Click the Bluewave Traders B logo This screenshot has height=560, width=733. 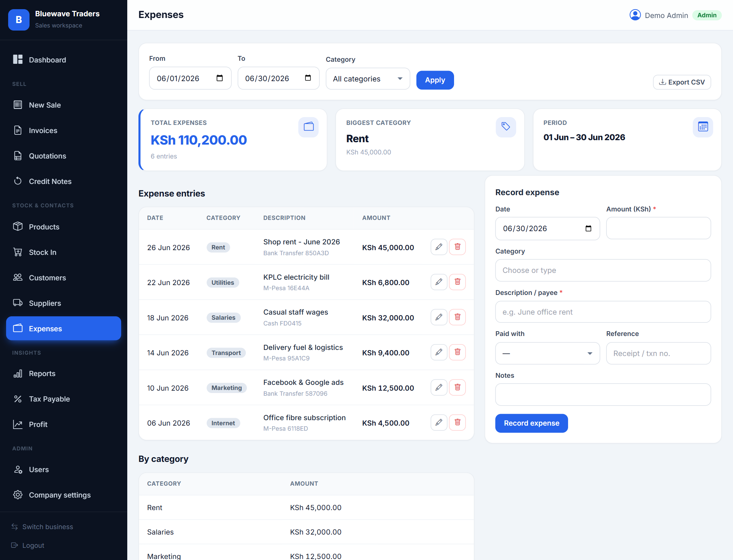click(x=19, y=20)
